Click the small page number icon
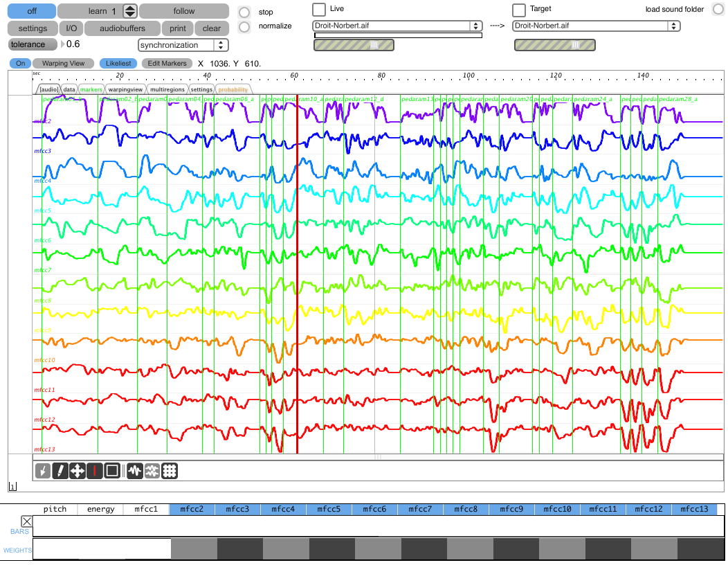728x565 pixels. [12, 487]
